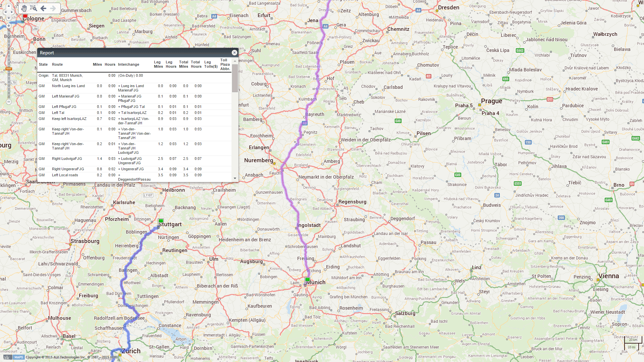
Task: Click the blue MAPS badge
Action: [x=19, y=357]
